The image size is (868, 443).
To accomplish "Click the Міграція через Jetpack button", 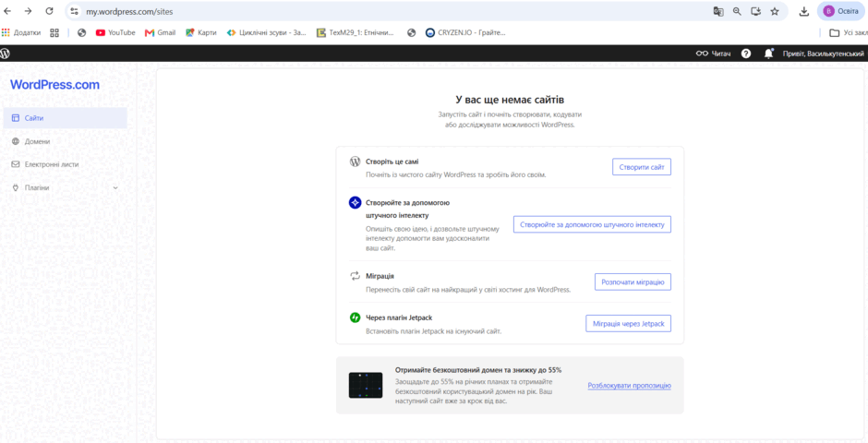I will point(628,323).
